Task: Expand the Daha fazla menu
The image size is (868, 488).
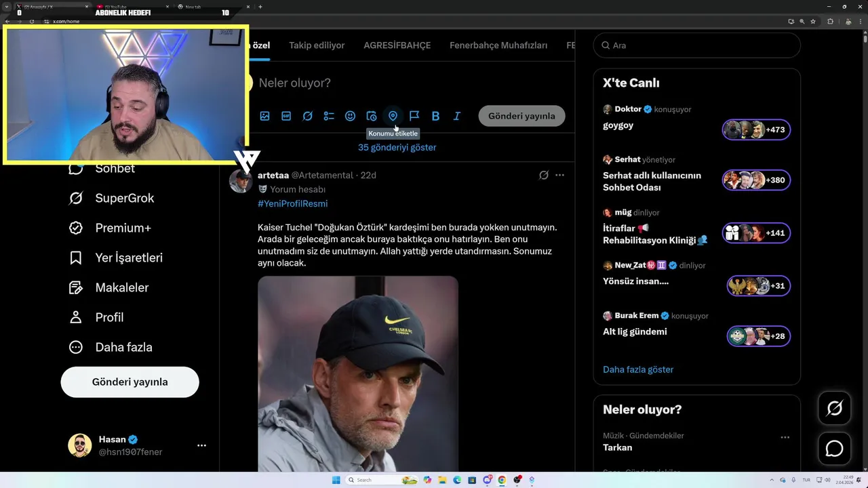Action: pyautogui.click(x=111, y=347)
